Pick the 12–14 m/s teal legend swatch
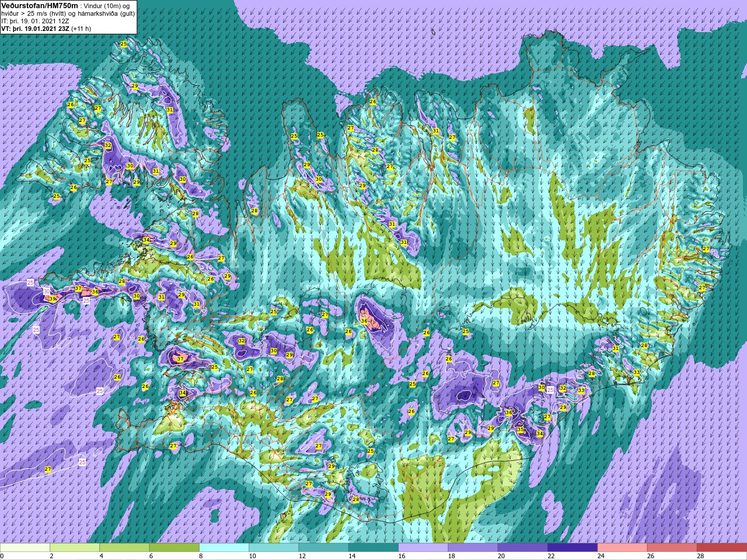The width and height of the screenshot is (747, 560). click(323, 548)
